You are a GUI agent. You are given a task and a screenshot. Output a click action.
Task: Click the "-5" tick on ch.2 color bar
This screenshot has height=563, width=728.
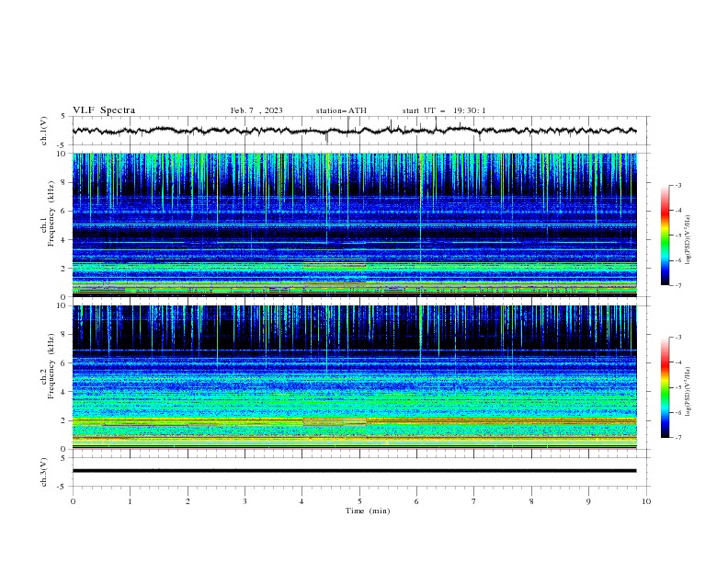pyautogui.click(x=677, y=387)
